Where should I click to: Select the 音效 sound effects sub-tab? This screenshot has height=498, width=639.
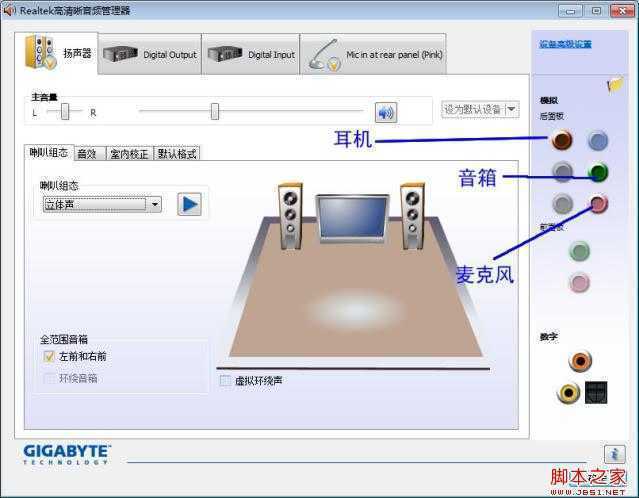(90, 154)
